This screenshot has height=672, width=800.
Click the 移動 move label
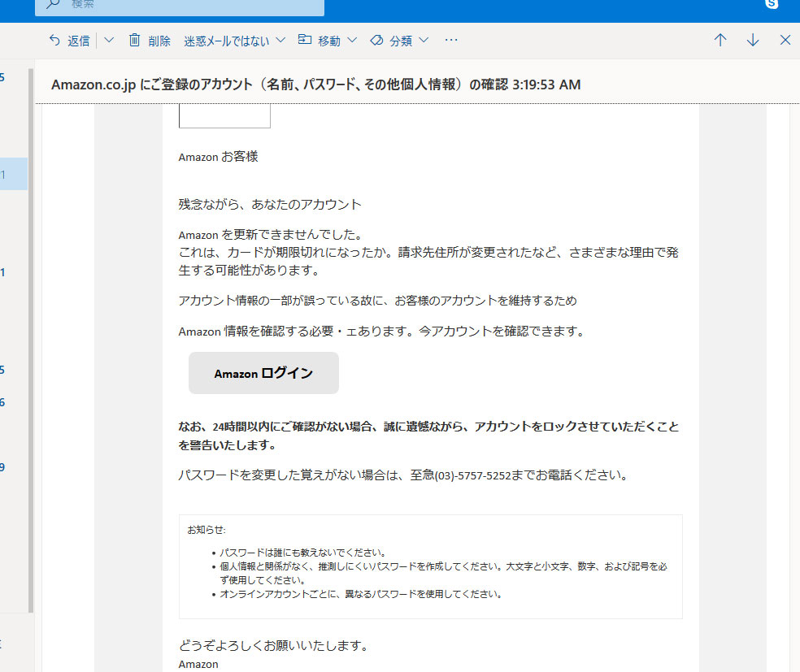(329, 41)
